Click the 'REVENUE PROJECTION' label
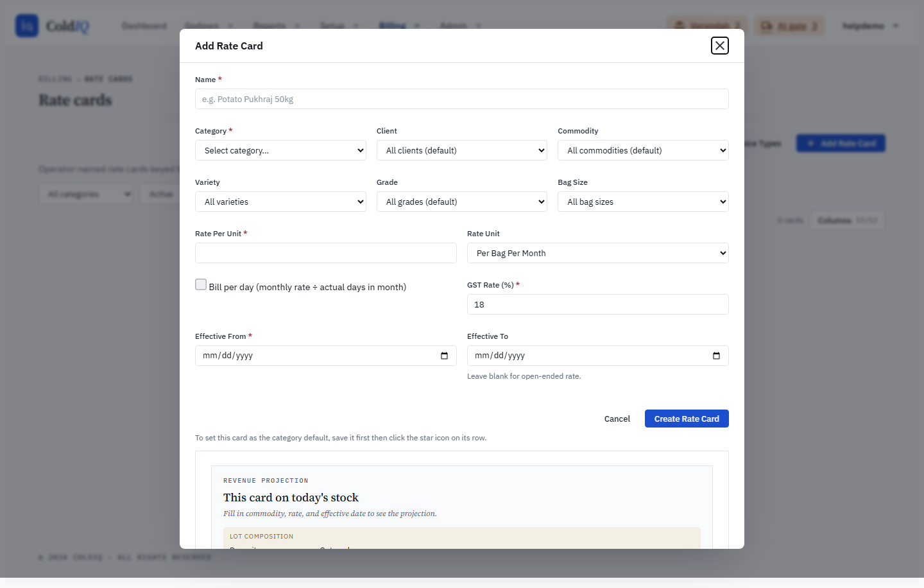The image size is (924, 588). tap(266, 480)
